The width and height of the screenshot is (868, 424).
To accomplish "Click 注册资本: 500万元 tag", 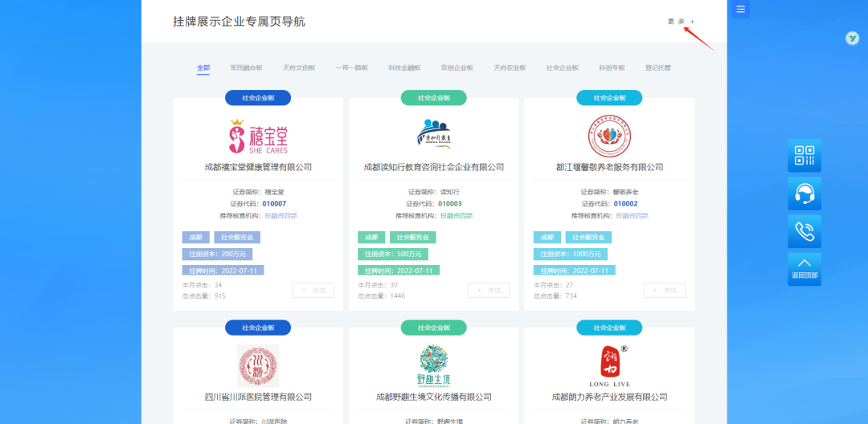I will pyautogui.click(x=393, y=255).
